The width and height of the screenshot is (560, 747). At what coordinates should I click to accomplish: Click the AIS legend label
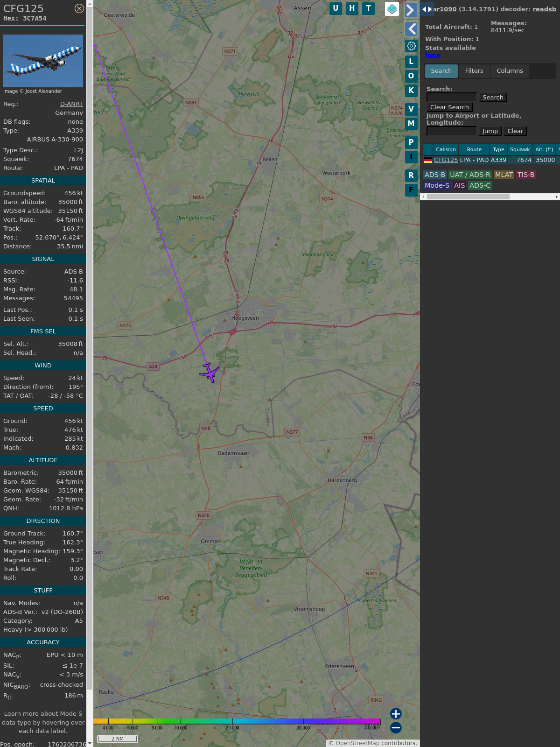coord(460,185)
